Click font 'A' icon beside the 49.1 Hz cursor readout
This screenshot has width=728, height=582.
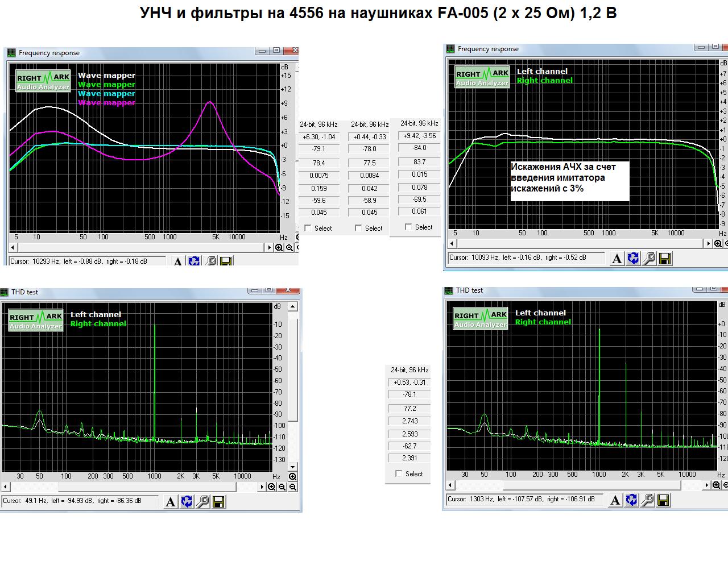pyautogui.click(x=171, y=502)
